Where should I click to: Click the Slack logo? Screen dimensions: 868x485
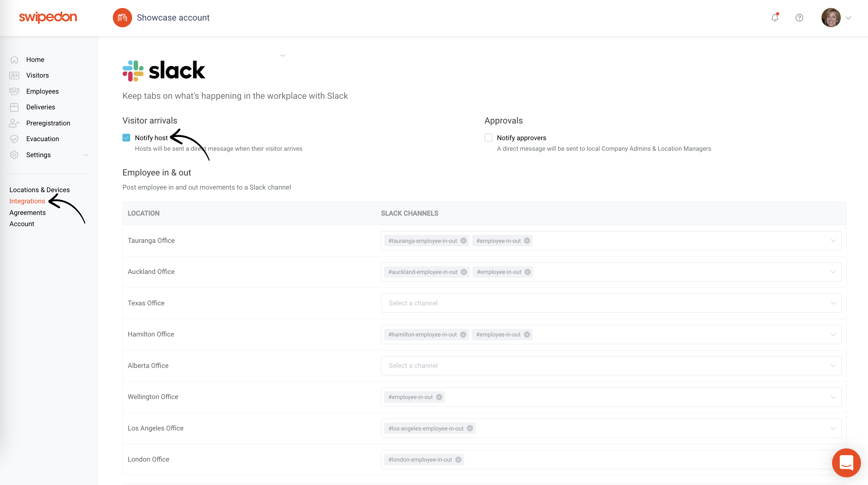[164, 71]
